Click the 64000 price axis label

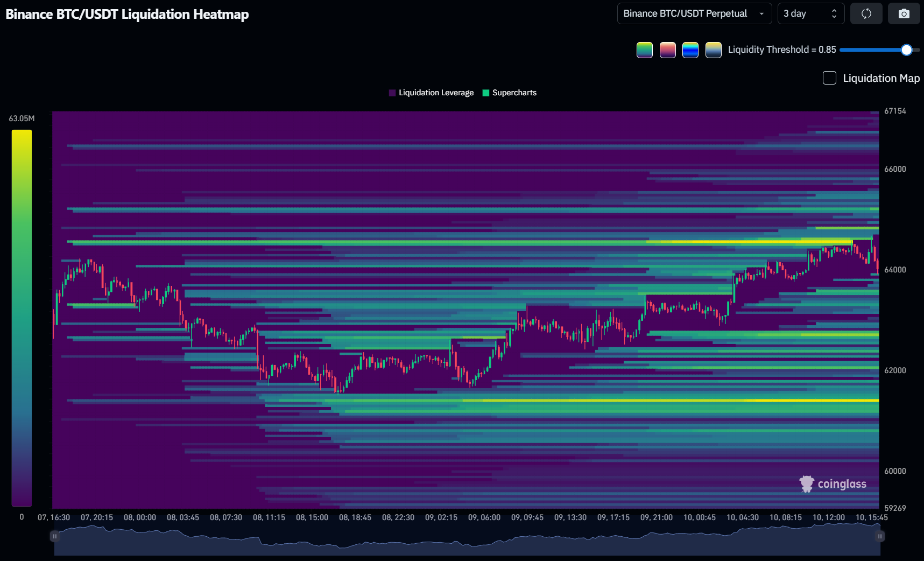point(895,270)
